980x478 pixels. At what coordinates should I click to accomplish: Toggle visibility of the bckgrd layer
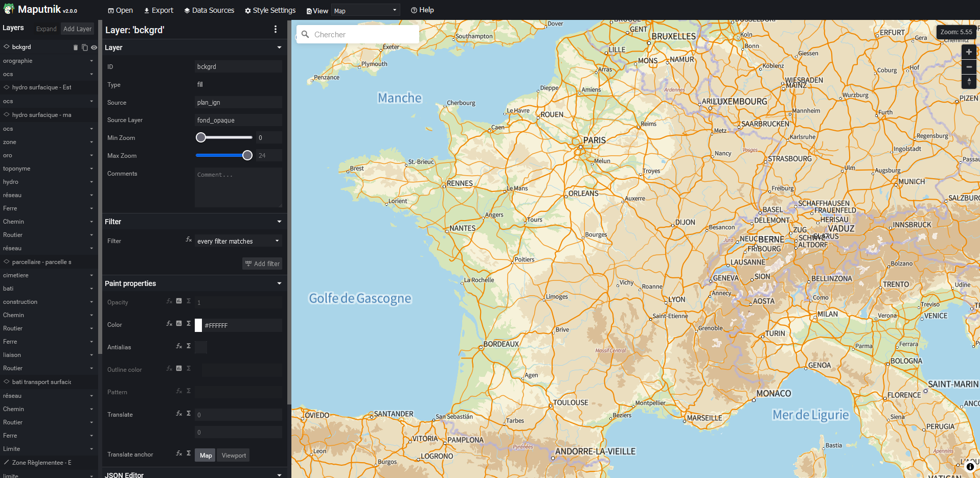[94, 47]
